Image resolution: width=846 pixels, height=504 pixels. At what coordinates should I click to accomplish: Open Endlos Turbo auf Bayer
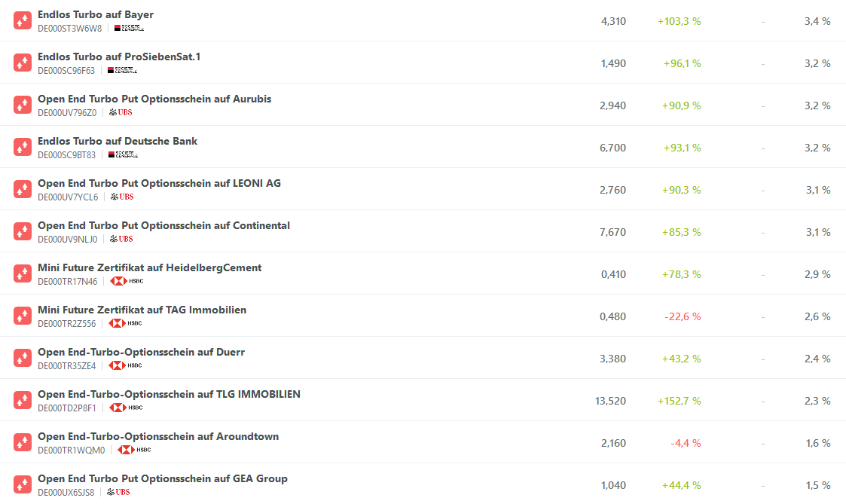96,14
